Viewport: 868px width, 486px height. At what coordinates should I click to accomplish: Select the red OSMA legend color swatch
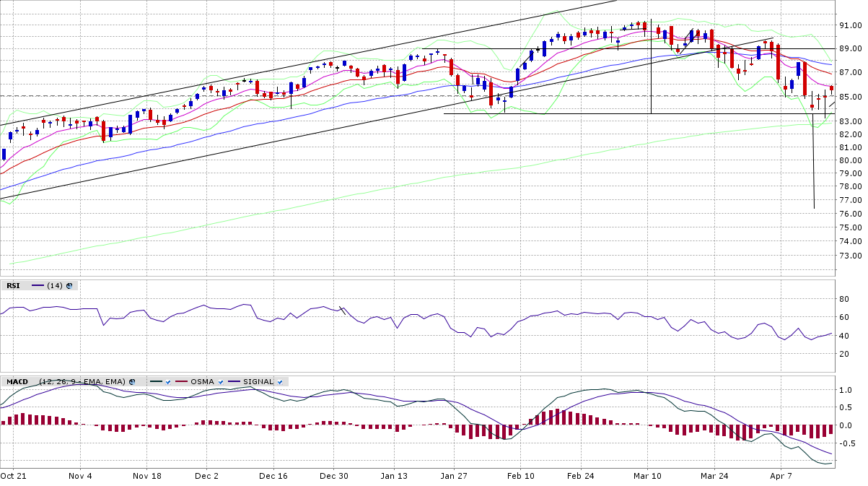[x=180, y=381]
